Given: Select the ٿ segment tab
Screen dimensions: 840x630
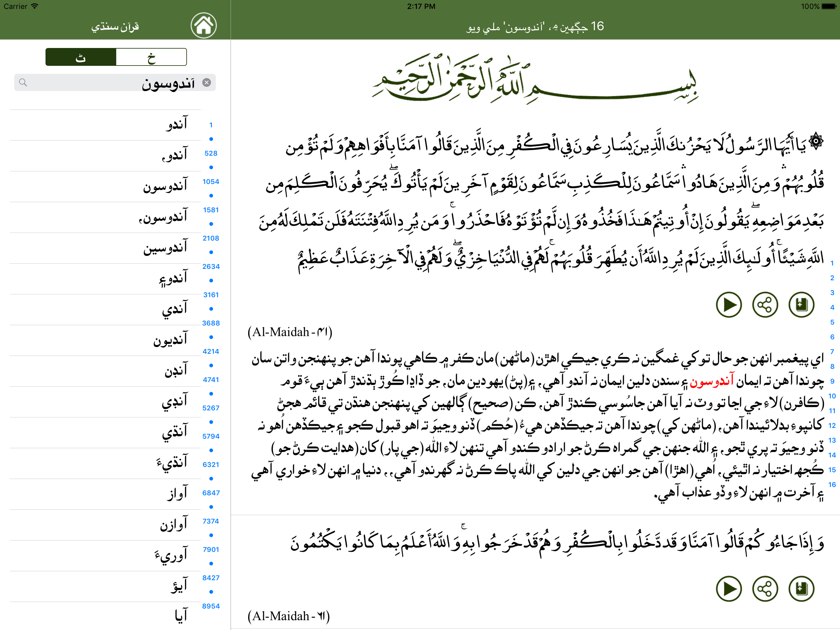Looking at the screenshot, I should (x=81, y=57).
